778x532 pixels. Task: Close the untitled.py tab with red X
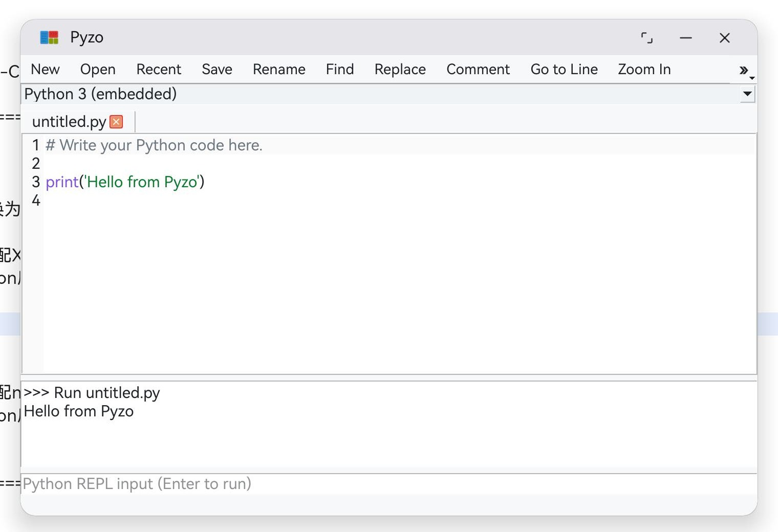(x=116, y=122)
